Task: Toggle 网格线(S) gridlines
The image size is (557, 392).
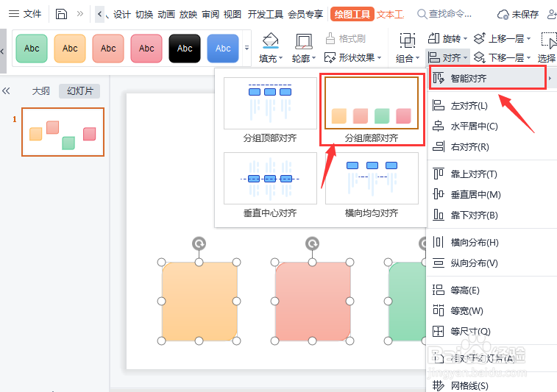Action: pyautogui.click(x=470, y=385)
